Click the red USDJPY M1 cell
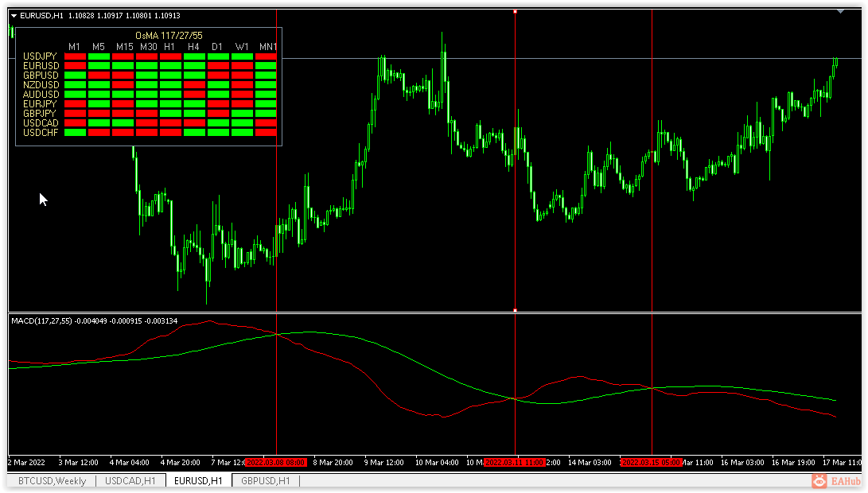 (76, 56)
